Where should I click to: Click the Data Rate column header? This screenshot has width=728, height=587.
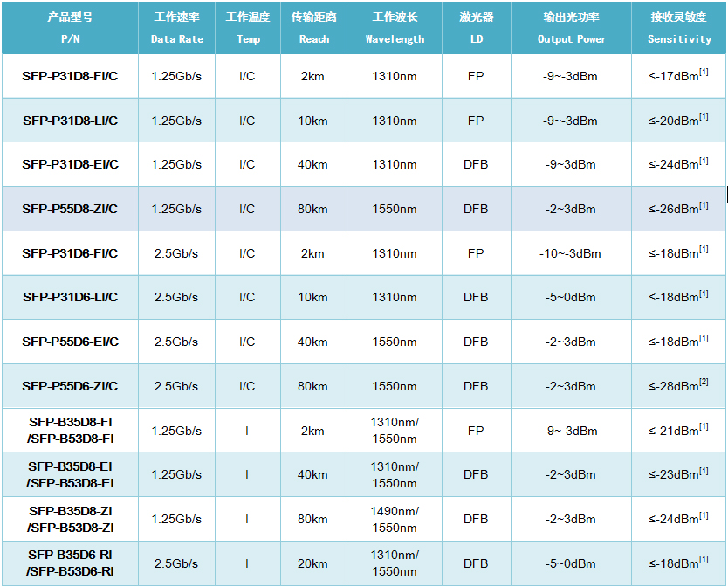[177, 28]
